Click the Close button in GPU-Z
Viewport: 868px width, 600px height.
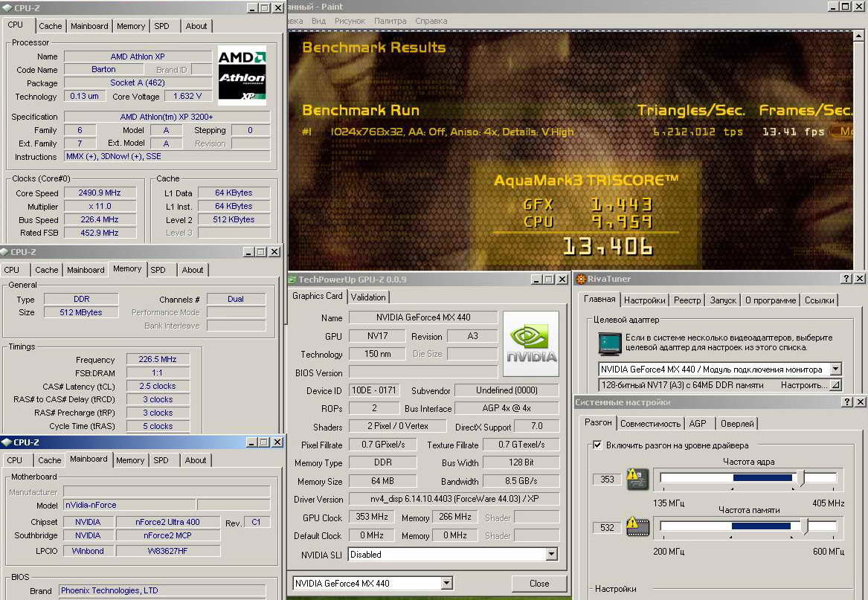click(x=539, y=584)
